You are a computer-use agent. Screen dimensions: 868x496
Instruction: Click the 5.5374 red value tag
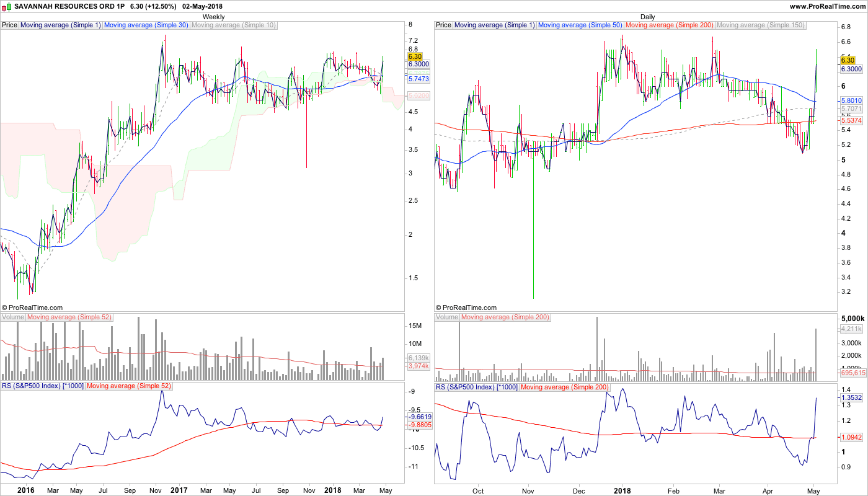(x=851, y=120)
